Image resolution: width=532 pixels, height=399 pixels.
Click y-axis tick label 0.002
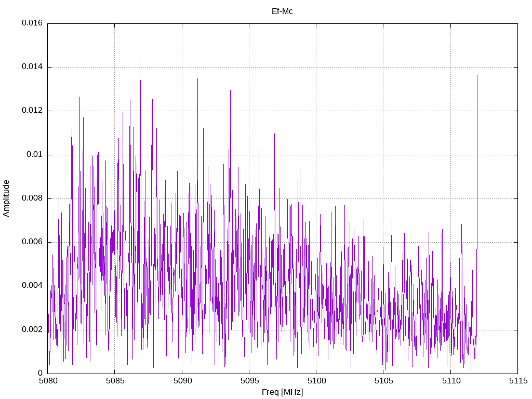point(32,329)
